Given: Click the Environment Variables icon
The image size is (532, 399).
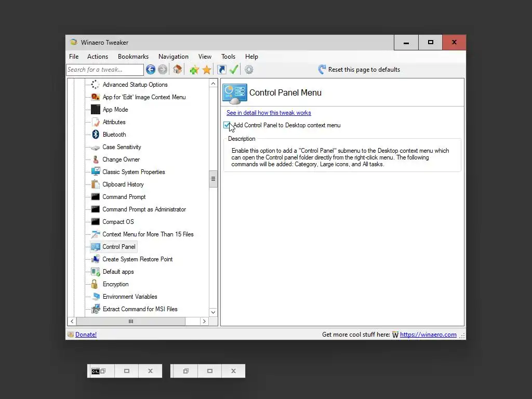Looking at the screenshot, I should (96, 297).
